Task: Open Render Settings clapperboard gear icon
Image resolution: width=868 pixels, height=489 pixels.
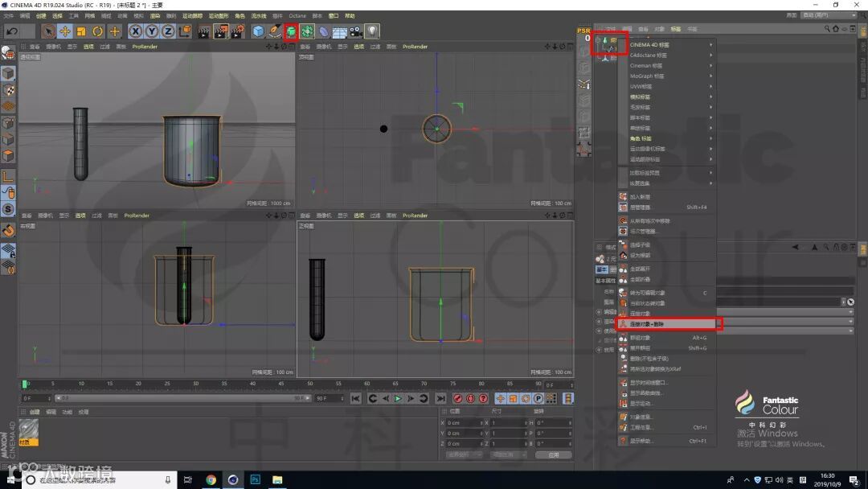Action: pyautogui.click(x=237, y=31)
